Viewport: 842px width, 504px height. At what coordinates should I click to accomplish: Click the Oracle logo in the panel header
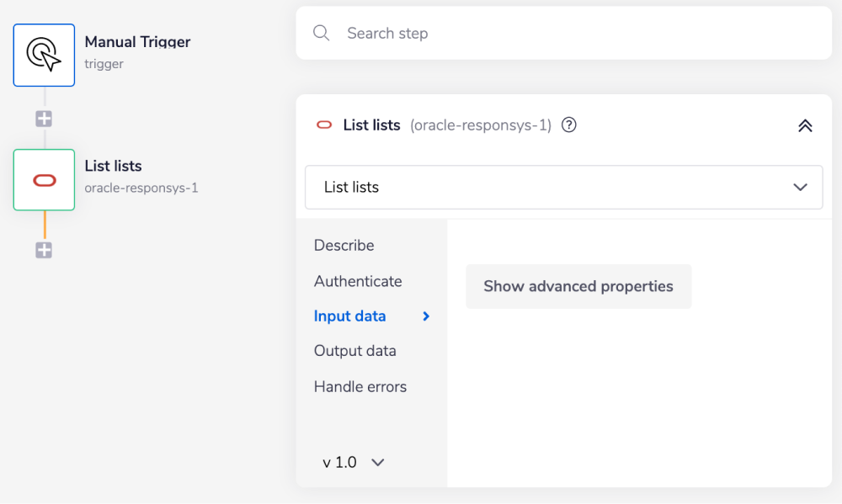point(325,125)
